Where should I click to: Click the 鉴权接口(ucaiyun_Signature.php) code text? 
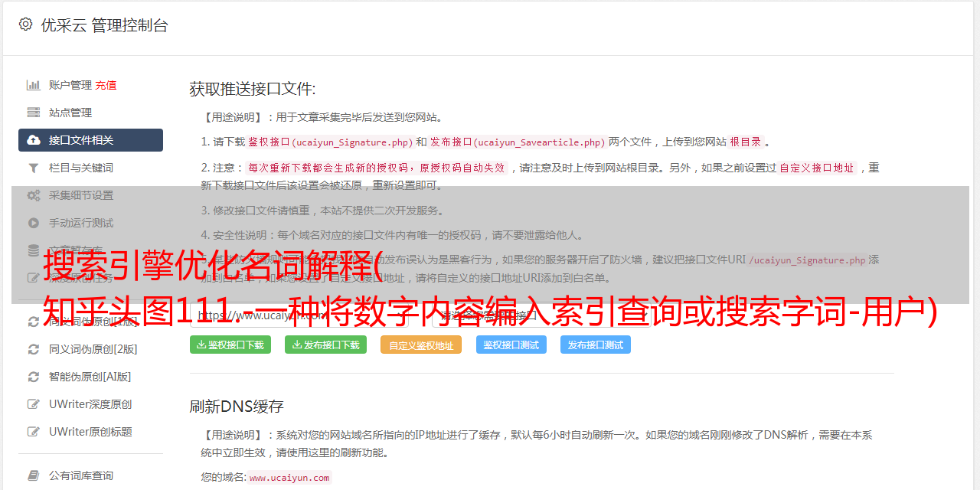(x=330, y=142)
